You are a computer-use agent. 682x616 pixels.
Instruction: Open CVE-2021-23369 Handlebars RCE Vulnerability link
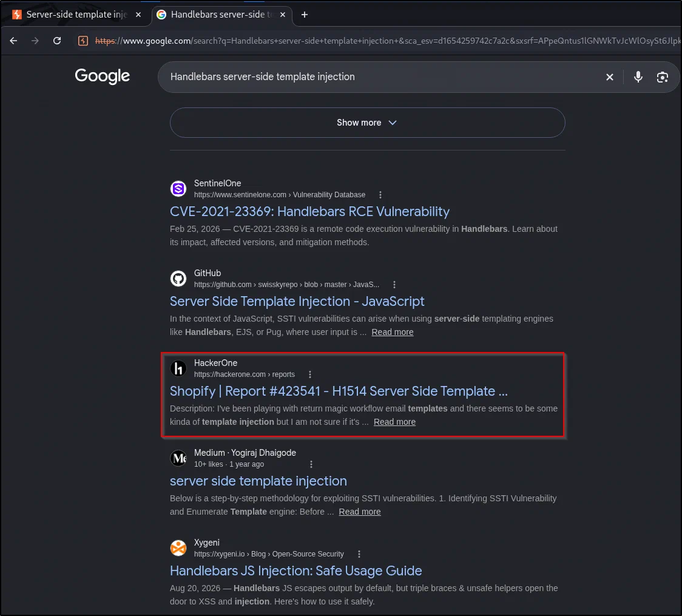(x=309, y=211)
